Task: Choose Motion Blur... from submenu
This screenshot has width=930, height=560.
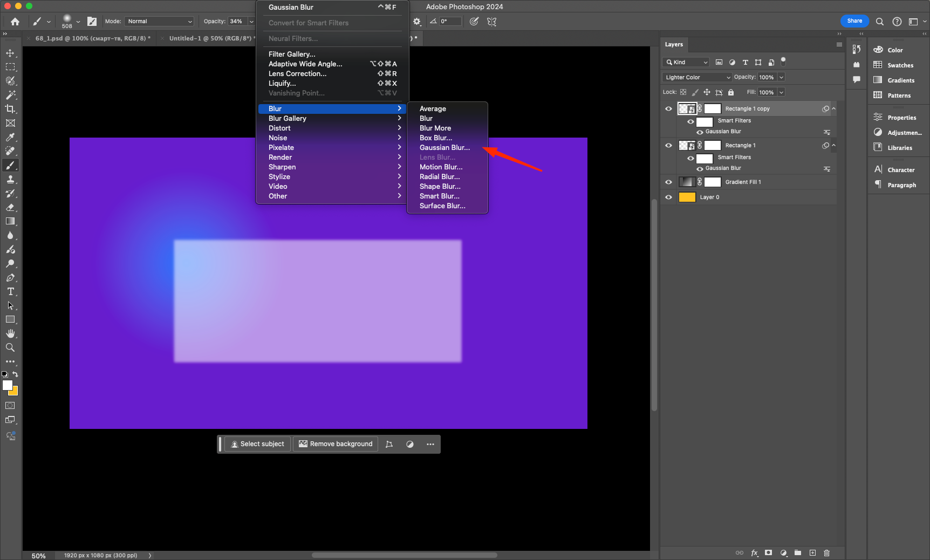Action: click(x=441, y=167)
